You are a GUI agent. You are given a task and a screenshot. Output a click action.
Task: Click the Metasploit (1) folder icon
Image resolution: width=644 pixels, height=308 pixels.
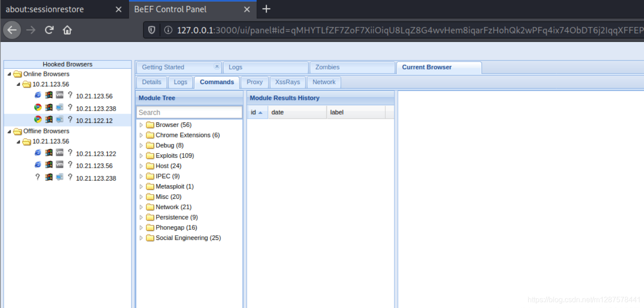[150, 186]
